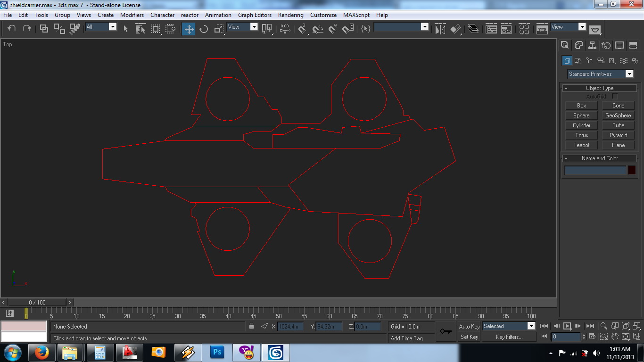The image size is (644, 362).
Task: Click the Teapot primitive button
Action: (x=581, y=145)
